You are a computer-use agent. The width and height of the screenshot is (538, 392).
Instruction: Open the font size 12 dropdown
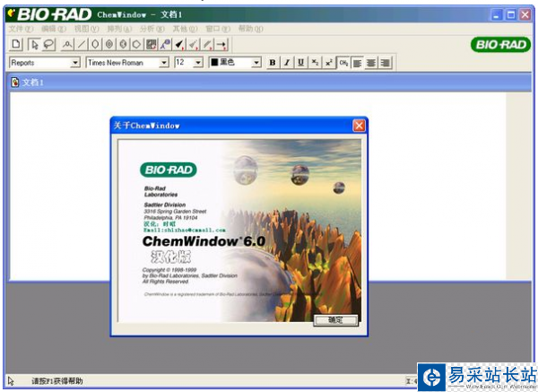pyautogui.click(x=198, y=63)
